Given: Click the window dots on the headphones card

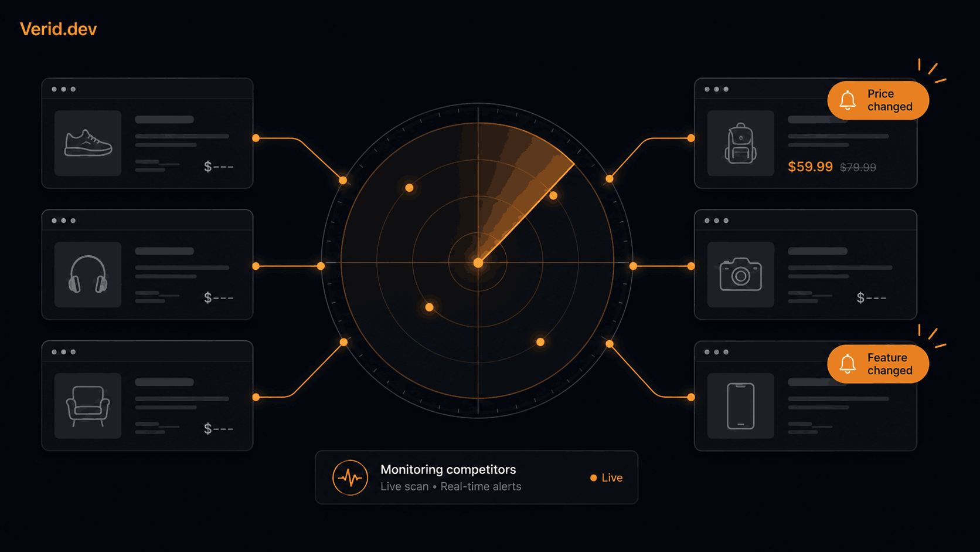Looking at the screenshot, I should point(64,221).
